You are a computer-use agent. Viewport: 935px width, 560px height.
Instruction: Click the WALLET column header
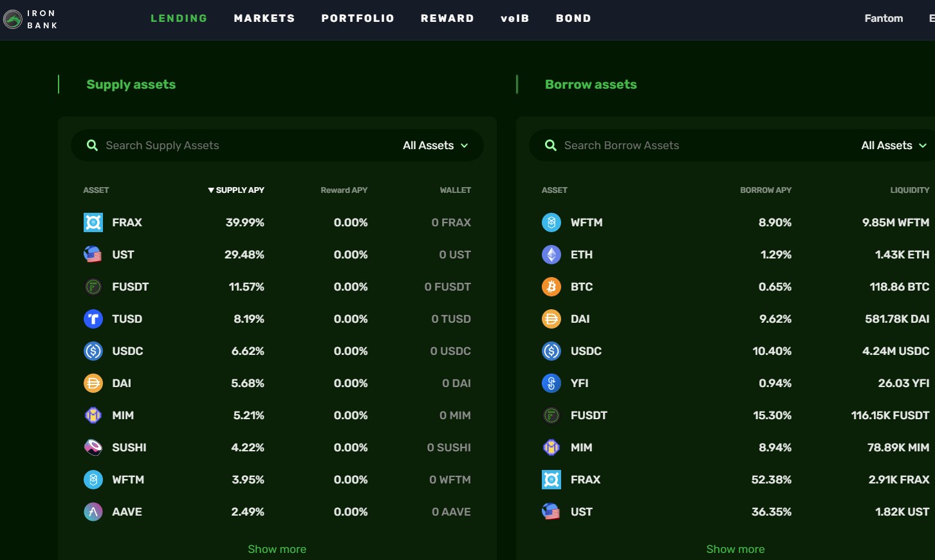tap(456, 190)
